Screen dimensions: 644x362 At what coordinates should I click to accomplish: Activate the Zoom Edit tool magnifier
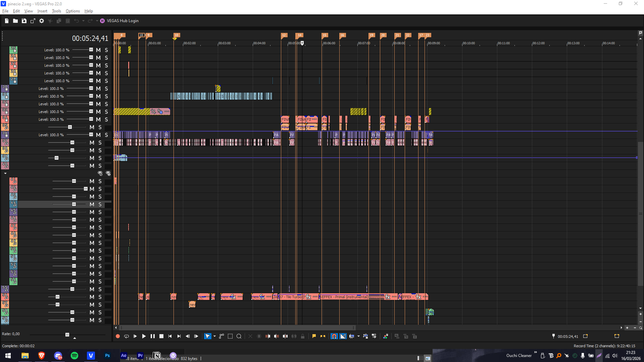click(239, 336)
